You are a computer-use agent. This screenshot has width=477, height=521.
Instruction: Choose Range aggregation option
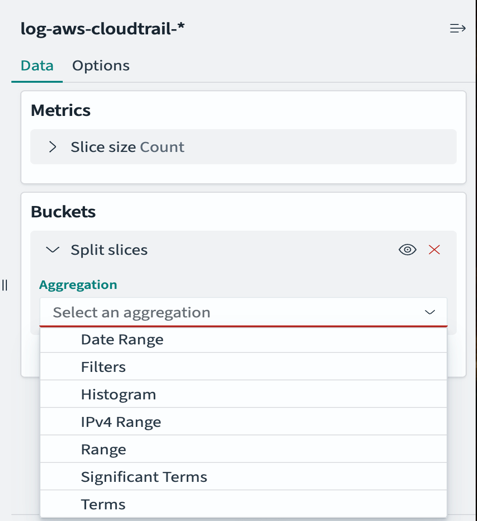(x=243, y=449)
